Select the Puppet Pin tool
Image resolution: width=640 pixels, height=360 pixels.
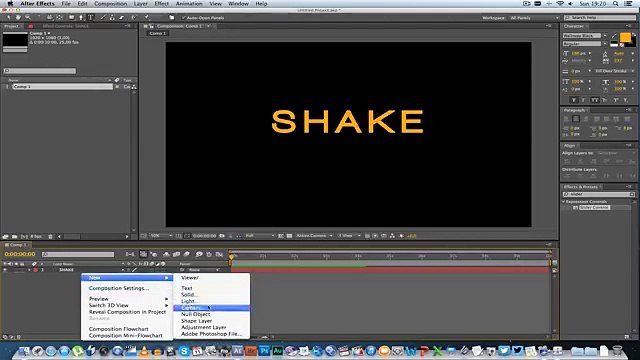tap(147, 18)
